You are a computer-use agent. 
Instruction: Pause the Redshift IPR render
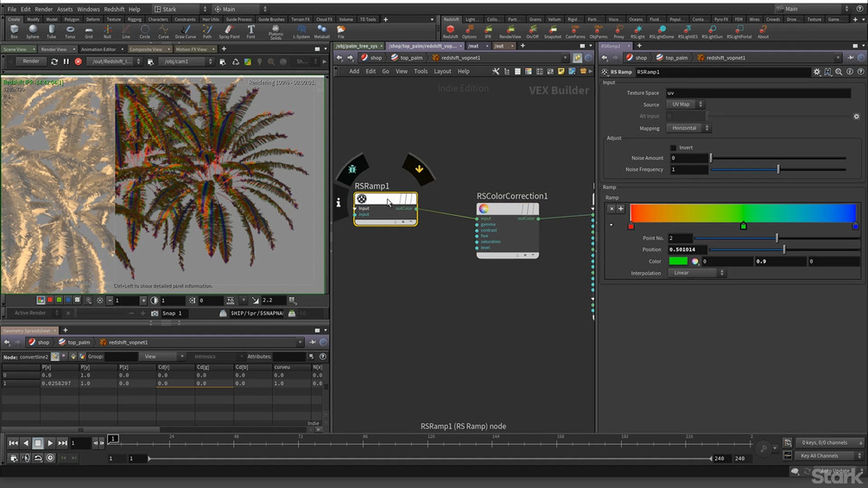[67, 61]
